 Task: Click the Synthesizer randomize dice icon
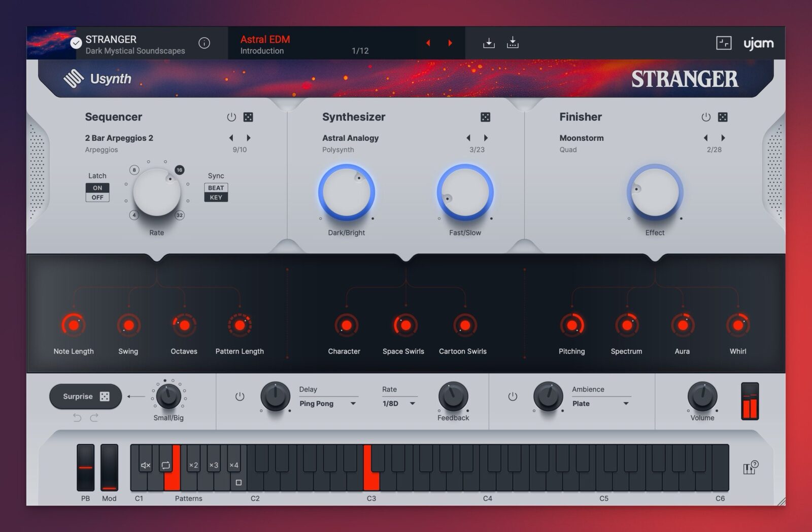tap(485, 117)
